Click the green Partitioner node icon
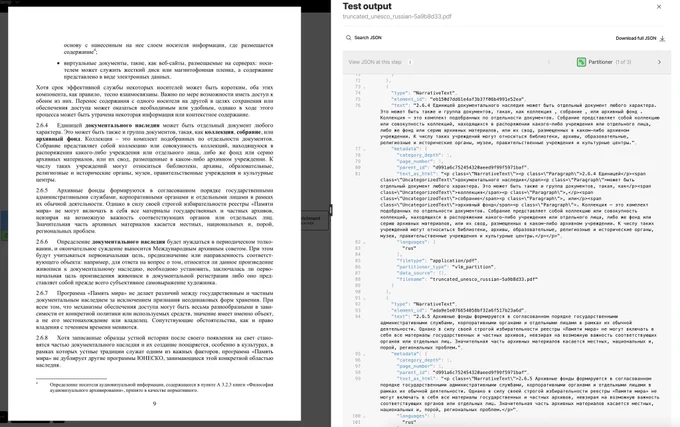The height and width of the screenshot is (427, 680). coord(581,62)
